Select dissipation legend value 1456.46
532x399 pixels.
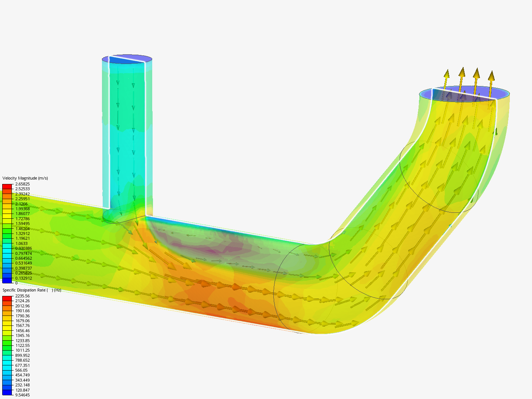click(23, 331)
